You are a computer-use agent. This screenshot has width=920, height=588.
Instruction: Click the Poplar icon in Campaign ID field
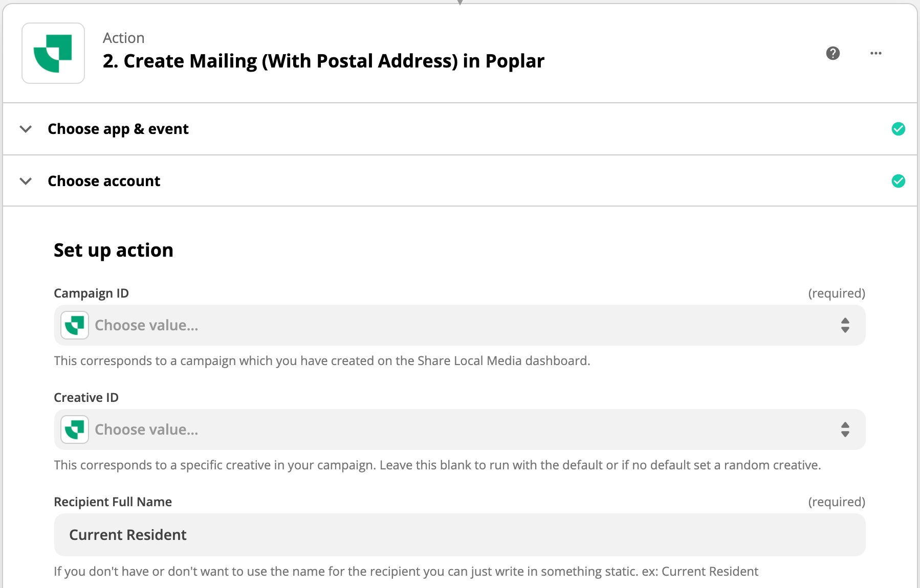[75, 325]
